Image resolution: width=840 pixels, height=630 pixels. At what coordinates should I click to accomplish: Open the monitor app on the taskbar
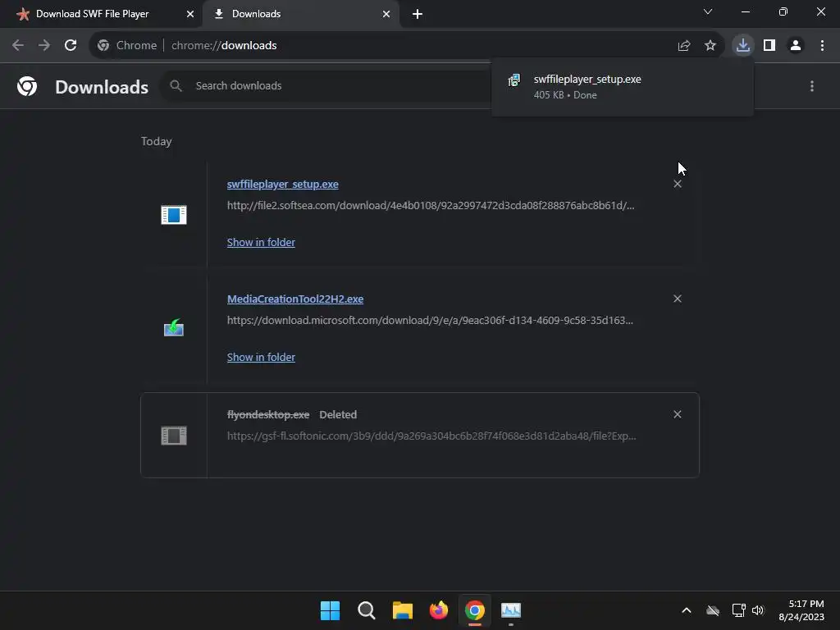click(511, 610)
